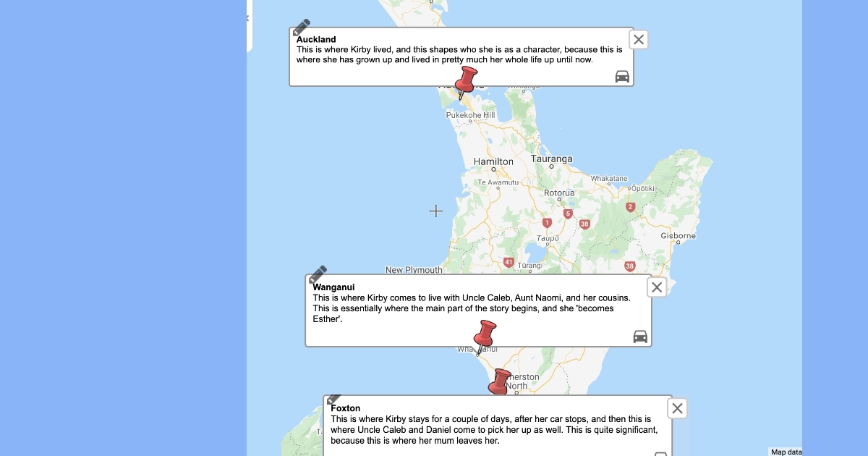The width and height of the screenshot is (868, 456).
Task: Select the red pushpin in the Wanganui popup
Action: click(x=485, y=334)
